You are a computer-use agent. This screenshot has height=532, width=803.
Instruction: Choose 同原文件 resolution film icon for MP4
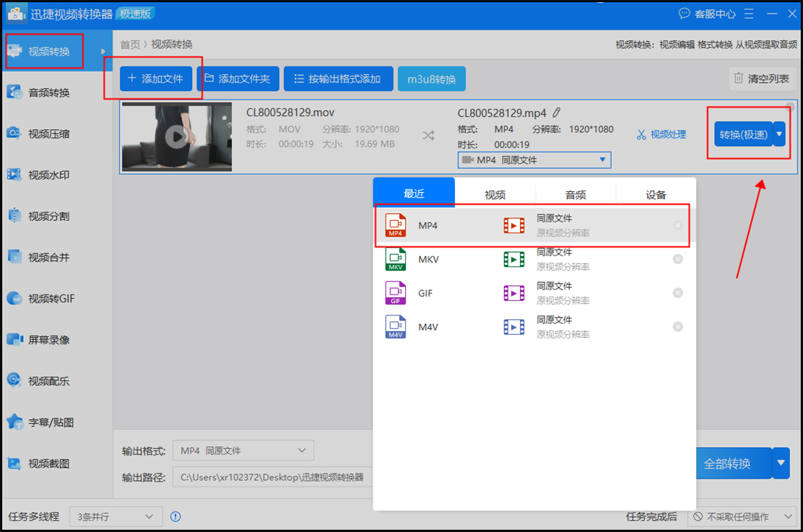pyautogui.click(x=514, y=225)
